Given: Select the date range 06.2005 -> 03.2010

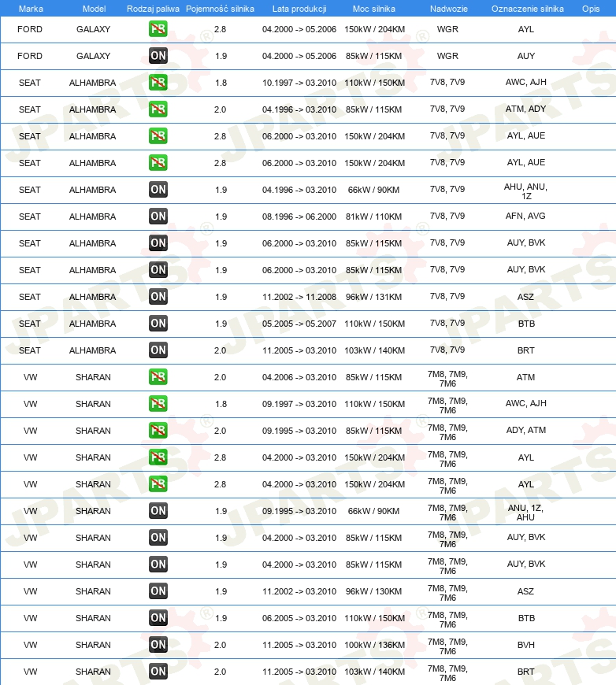Looking at the screenshot, I should [x=299, y=618].
